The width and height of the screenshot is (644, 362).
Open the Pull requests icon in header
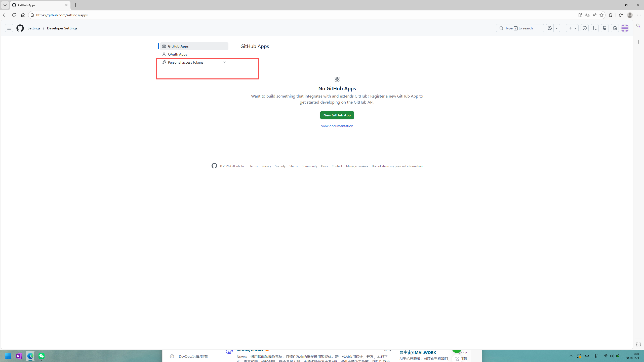pos(594,28)
